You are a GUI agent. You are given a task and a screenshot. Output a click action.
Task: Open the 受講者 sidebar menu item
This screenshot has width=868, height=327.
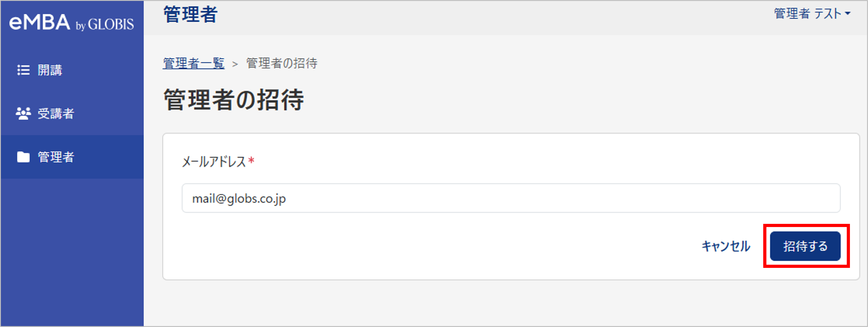point(72,114)
